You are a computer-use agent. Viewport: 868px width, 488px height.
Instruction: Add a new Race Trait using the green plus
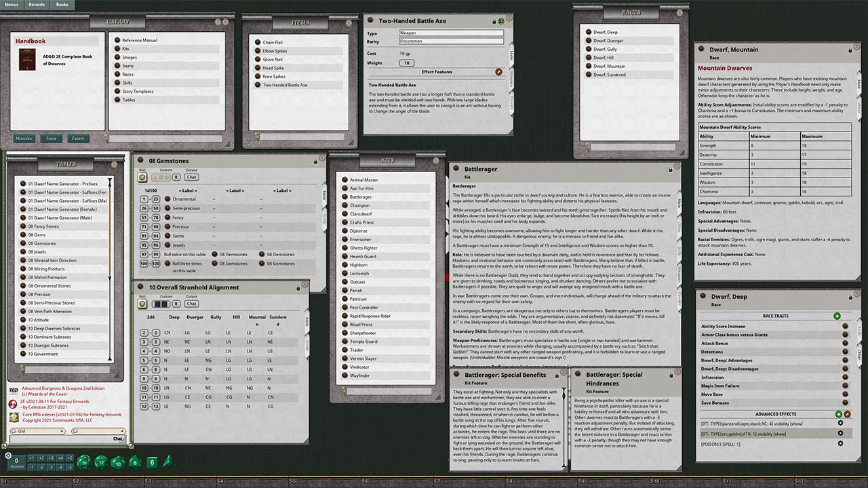[x=837, y=316]
